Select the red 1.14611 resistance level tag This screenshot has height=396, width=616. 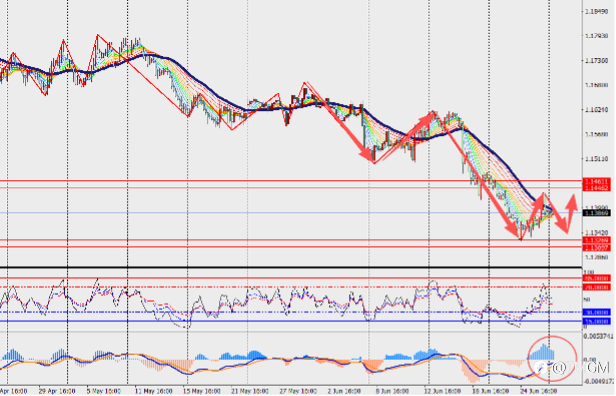coord(597,182)
